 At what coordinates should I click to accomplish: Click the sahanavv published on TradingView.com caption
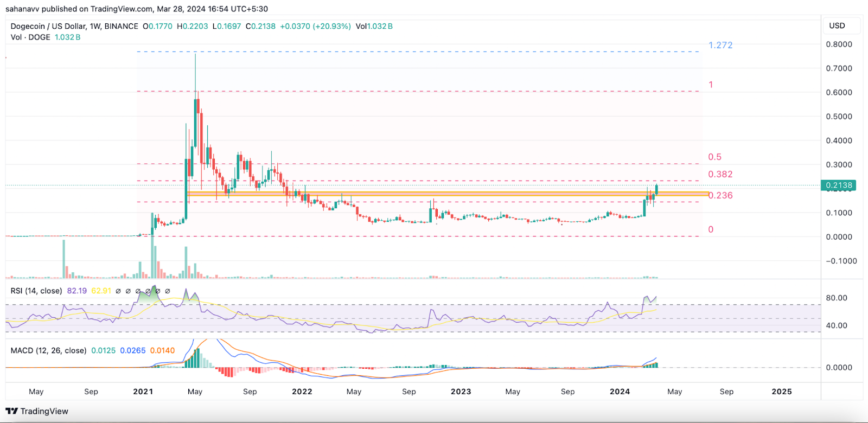[x=137, y=9]
